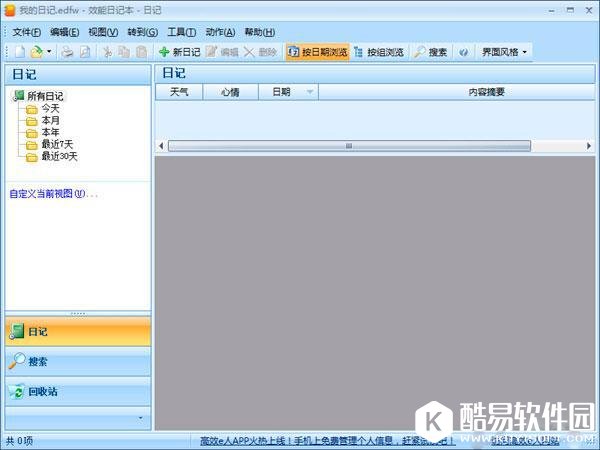Switch to the 回收站 navigation pane
The width and height of the screenshot is (600, 450).
pos(78,391)
